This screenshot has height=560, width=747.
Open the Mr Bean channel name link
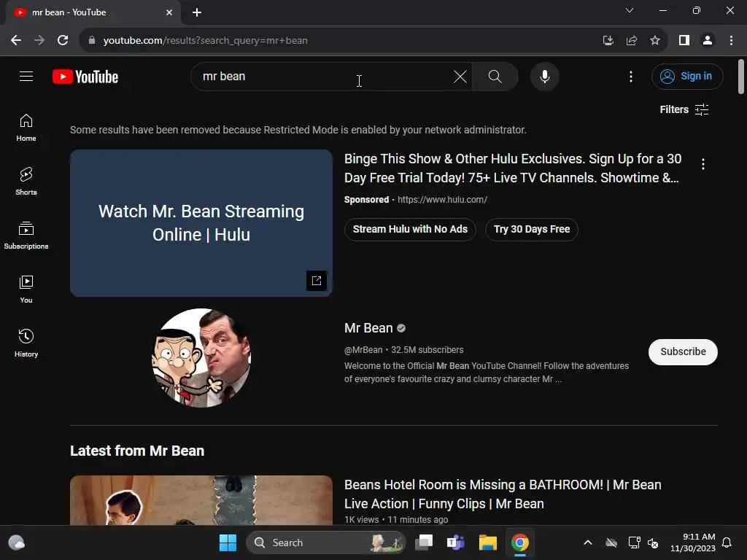pyautogui.click(x=368, y=328)
